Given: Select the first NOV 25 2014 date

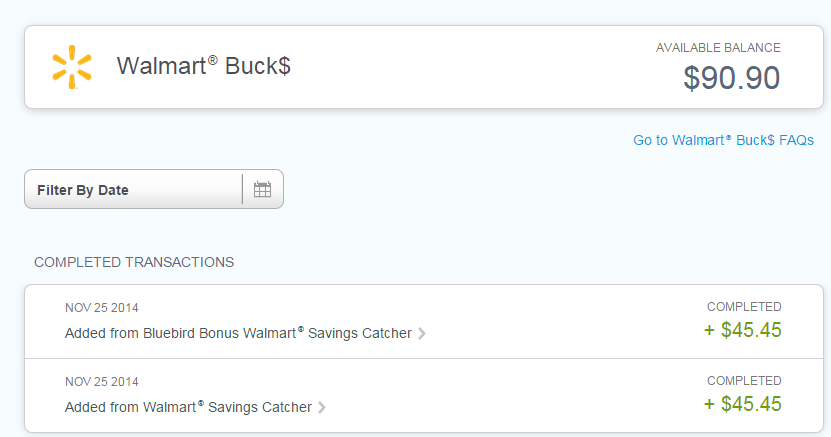Looking at the screenshot, I should pos(102,308).
